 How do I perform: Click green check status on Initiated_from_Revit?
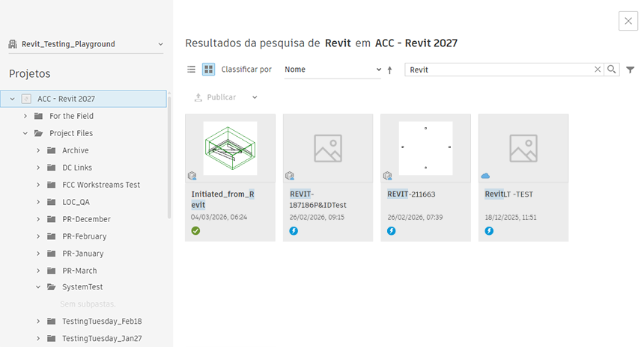[x=196, y=231]
